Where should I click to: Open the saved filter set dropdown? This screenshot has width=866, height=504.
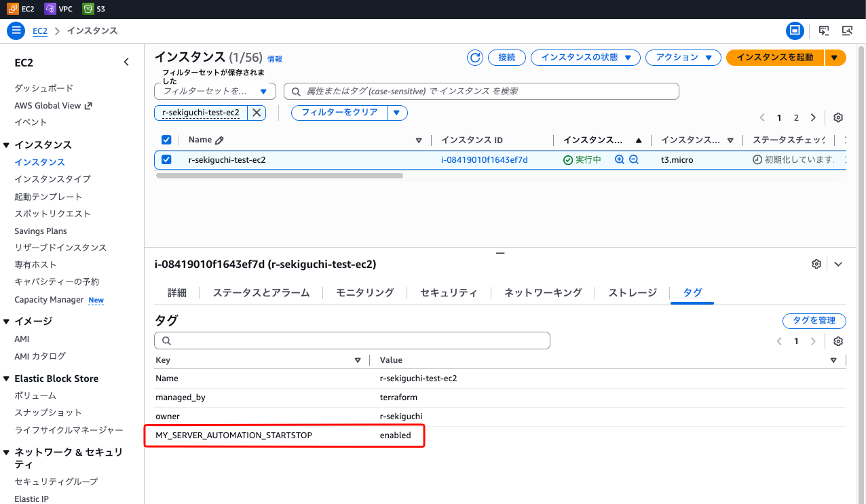click(215, 91)
